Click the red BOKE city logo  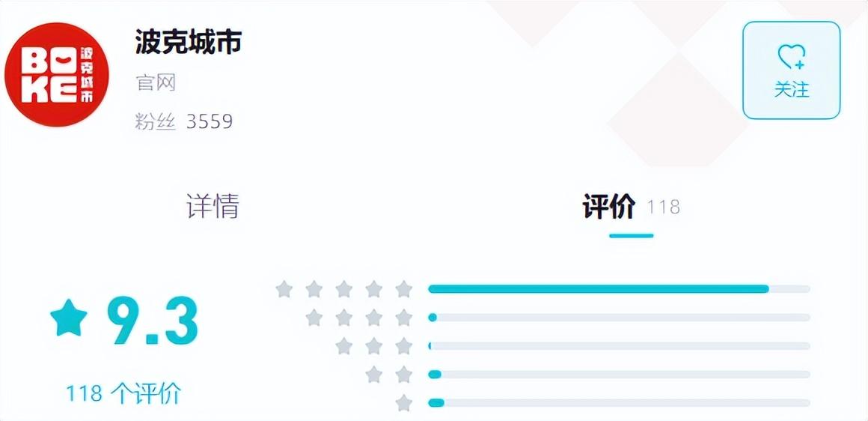point(57,75)
